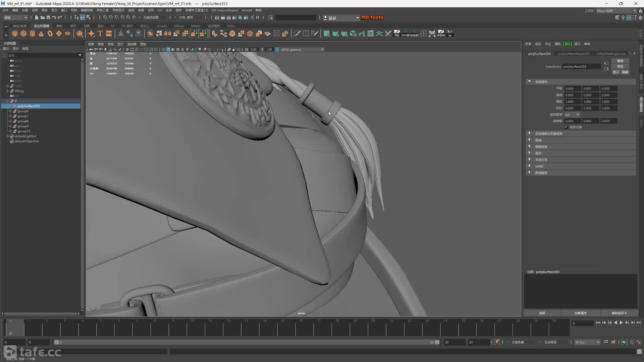Collapse the 变换属性 transform attributes section
Screen dimensions: 644x362
tap(529, 81)
